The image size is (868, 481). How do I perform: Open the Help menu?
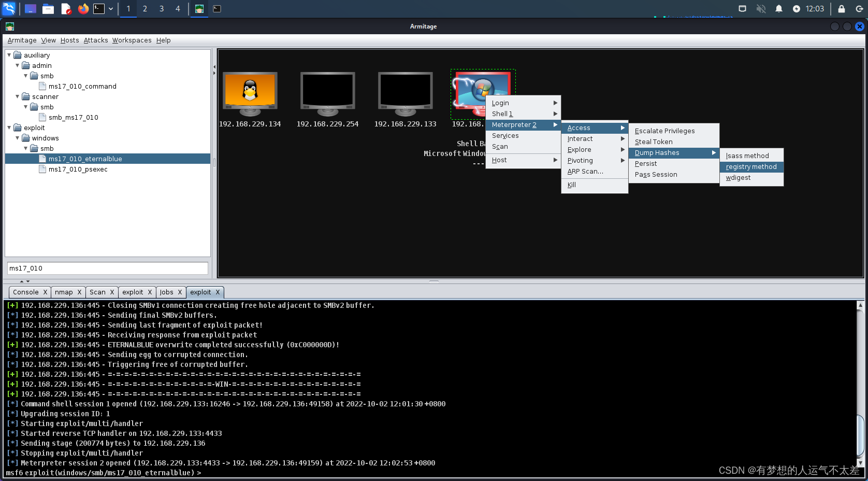(163, 40)
